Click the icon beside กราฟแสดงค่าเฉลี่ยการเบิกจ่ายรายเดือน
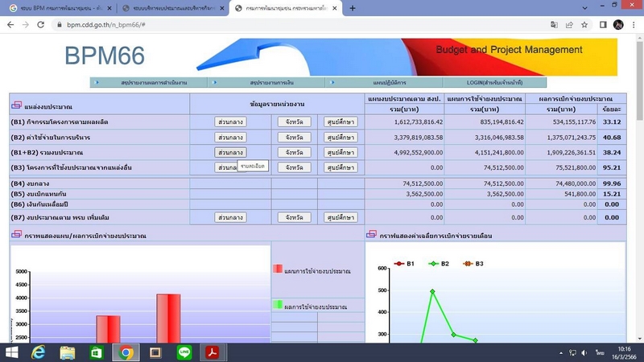644x362 pixels. click(371, 234)
